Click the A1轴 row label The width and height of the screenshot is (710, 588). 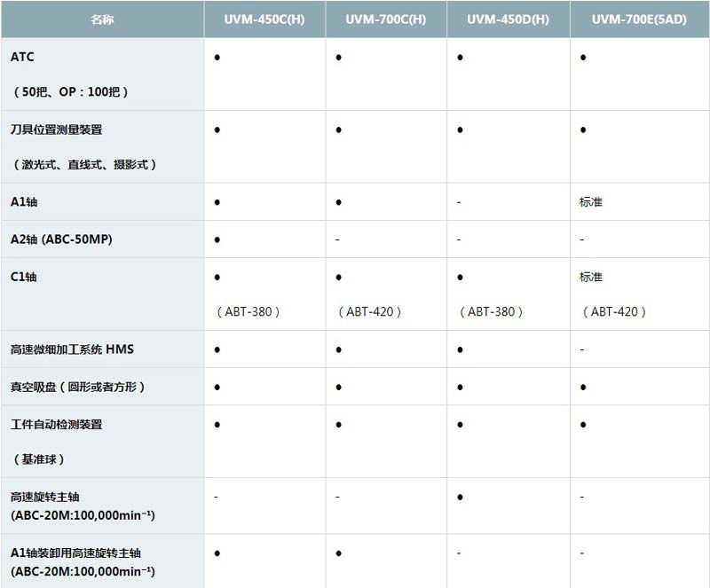click(x=24, y=202)
